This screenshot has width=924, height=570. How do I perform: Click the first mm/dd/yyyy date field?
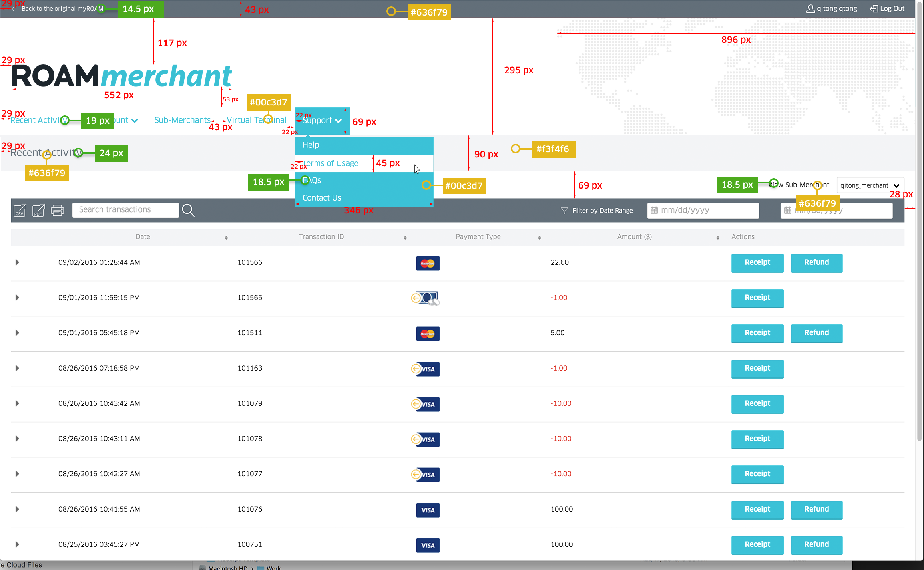(x=703, y=210)
